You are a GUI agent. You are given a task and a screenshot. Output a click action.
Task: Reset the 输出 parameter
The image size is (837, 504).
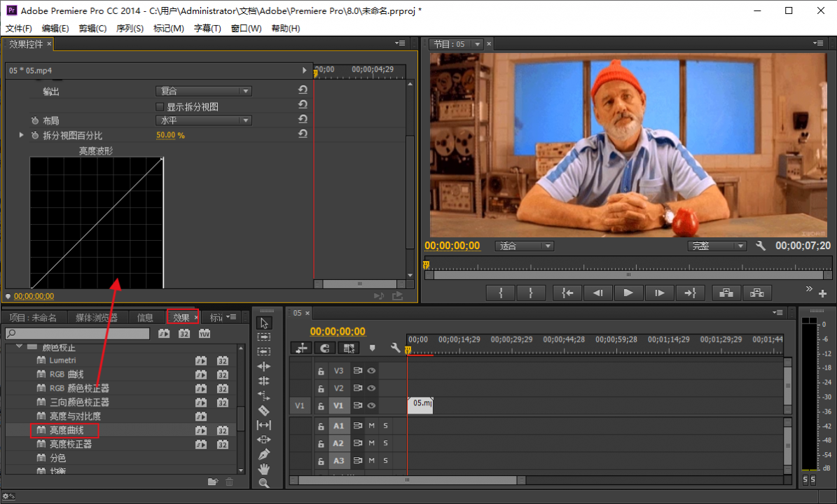(303, 90)
